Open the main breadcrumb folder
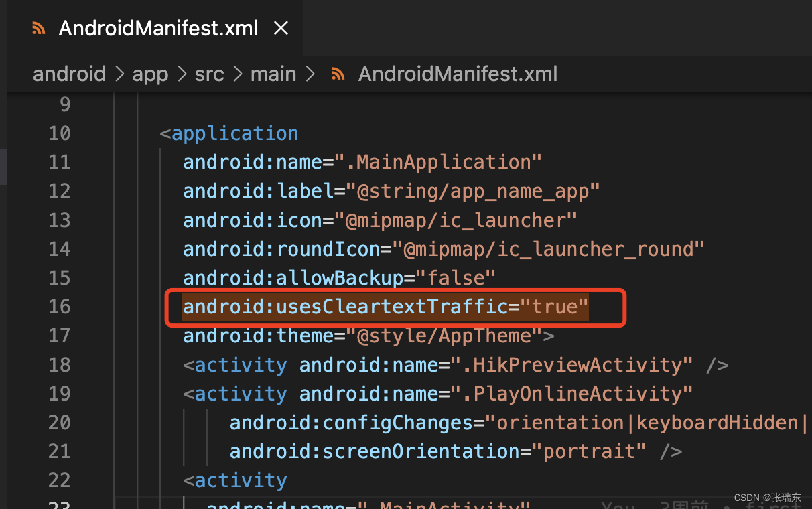Image resolution: width=812 pixels, height=509 pixels. (x=273, y=74)
